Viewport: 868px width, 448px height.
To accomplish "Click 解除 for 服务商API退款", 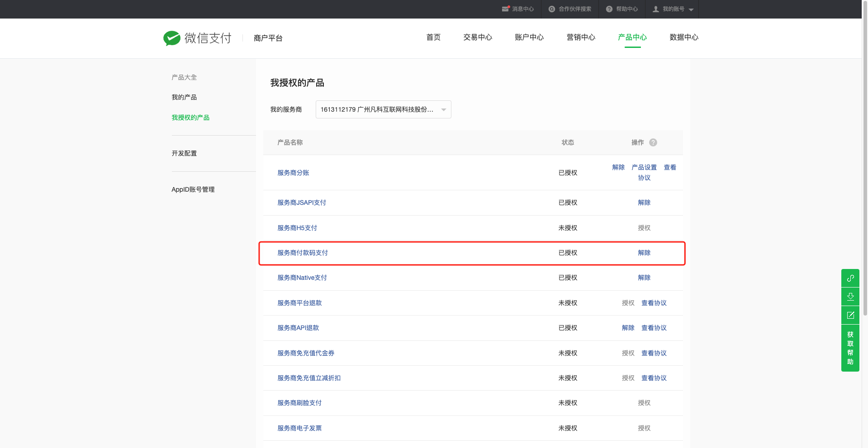I will click(628, 328).
